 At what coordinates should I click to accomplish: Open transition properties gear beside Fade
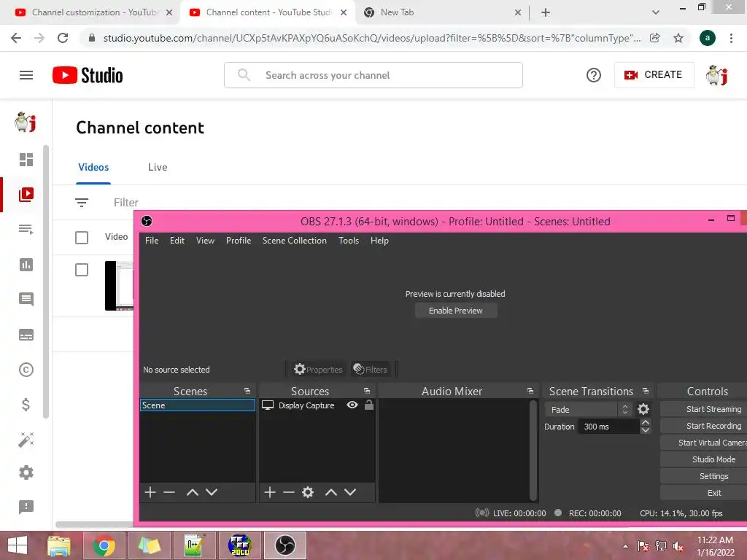click(643, 409)
